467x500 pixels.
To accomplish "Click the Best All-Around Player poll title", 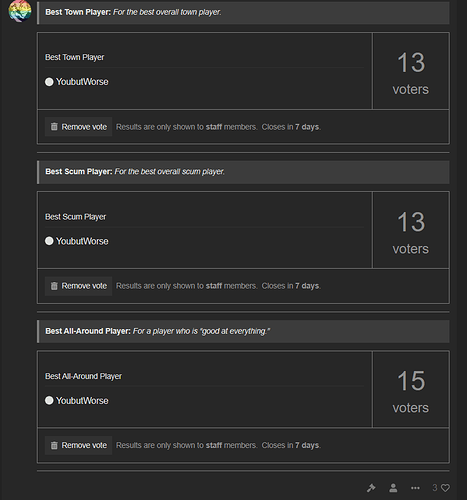I will pos(83,376).
